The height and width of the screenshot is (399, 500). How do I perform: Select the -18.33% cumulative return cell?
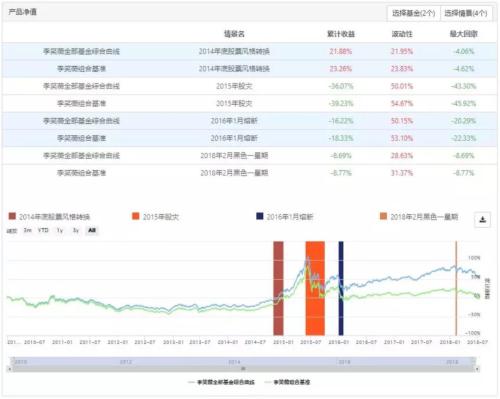click(341, 138)
